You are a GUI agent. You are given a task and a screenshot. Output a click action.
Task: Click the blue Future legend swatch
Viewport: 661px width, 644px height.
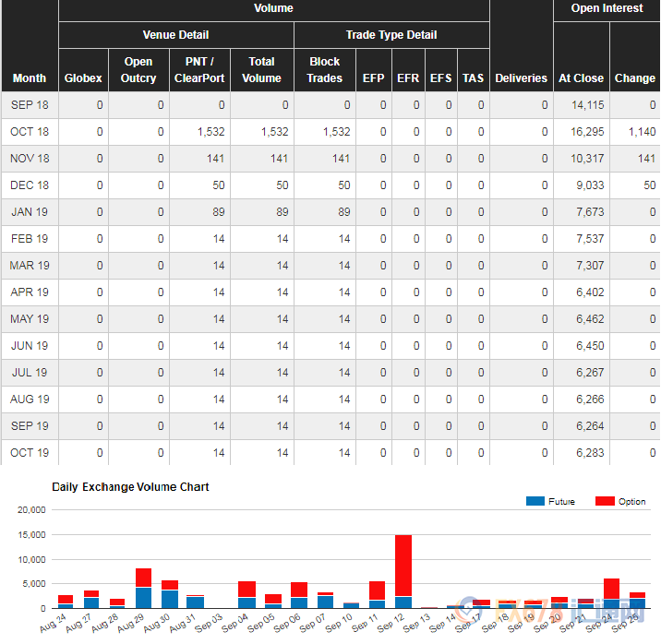click(x=535, y=501)
